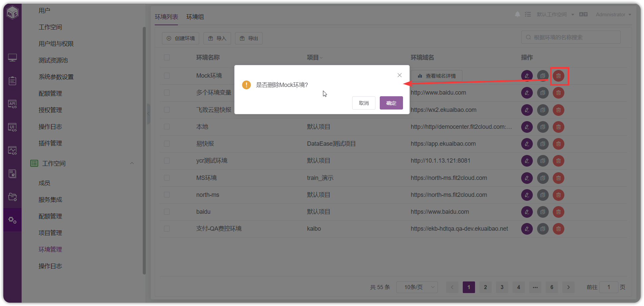Copy the ycr测试环境 environment
The image size is (644, 306).
543,161
